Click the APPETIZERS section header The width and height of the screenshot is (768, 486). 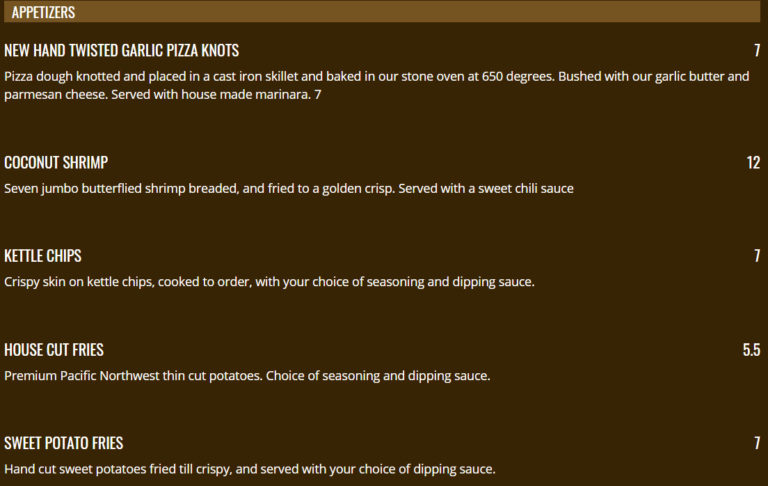[43, 12]
